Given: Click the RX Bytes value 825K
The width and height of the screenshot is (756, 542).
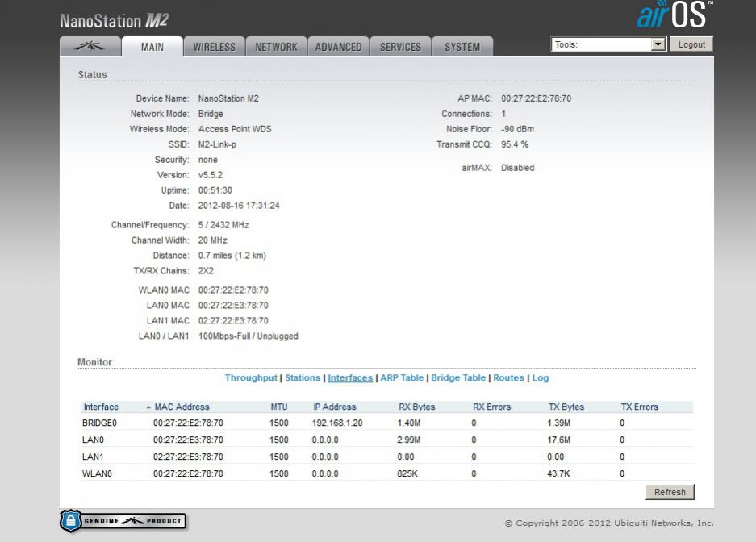Looking at the screenshot, I should [407, 473].
